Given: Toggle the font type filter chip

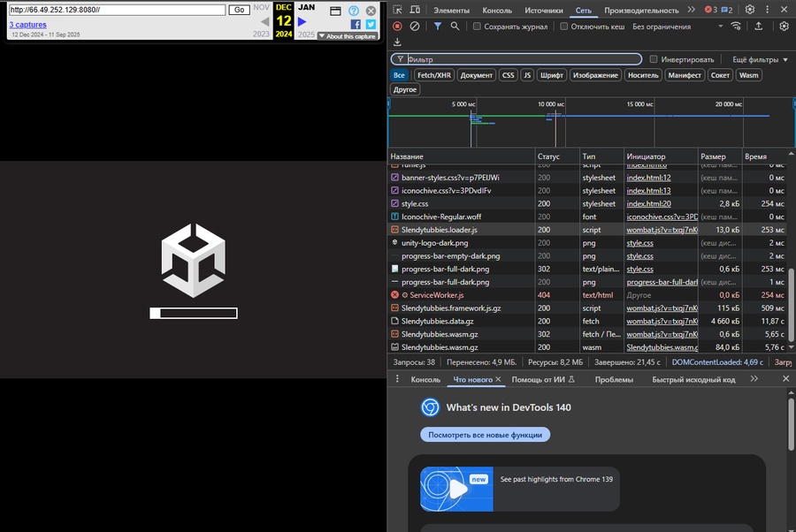Looking at the screenshot, I should (x=552, y=75).
